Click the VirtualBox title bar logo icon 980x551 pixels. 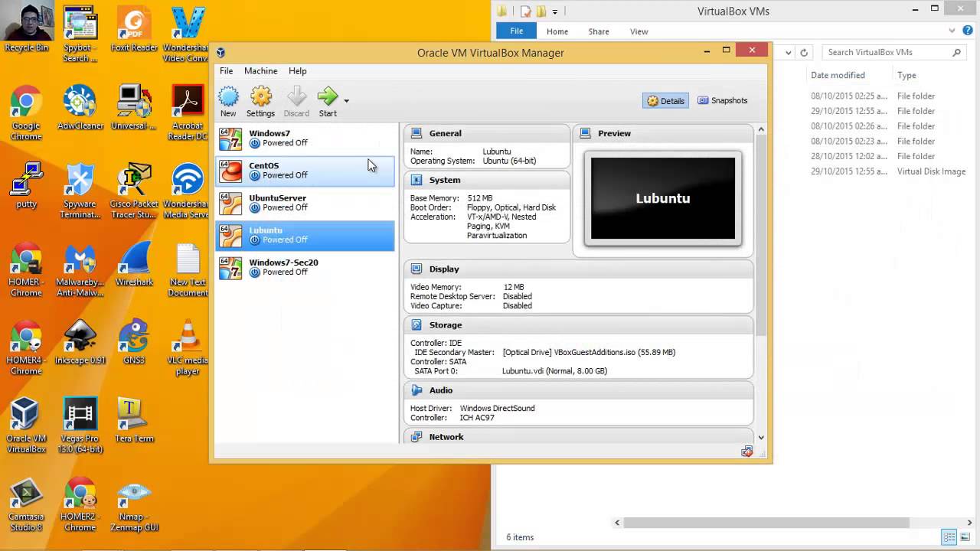(x=220, y=53)
